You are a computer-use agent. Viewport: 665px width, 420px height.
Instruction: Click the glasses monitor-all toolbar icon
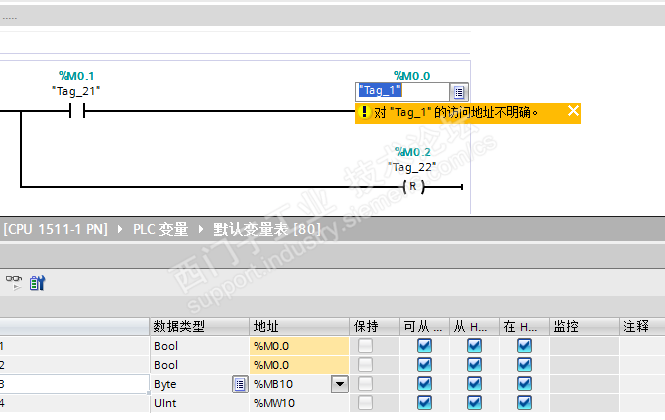point(14,282)
